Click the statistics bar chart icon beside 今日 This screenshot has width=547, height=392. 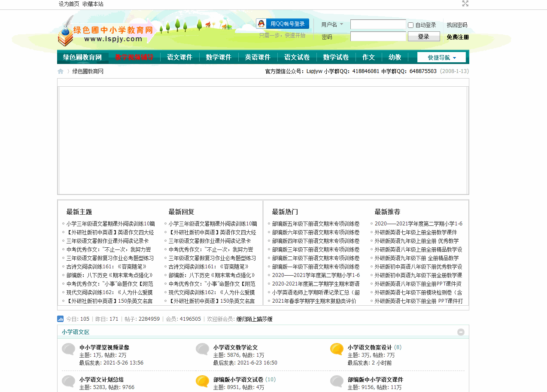[x=61, y=319]
